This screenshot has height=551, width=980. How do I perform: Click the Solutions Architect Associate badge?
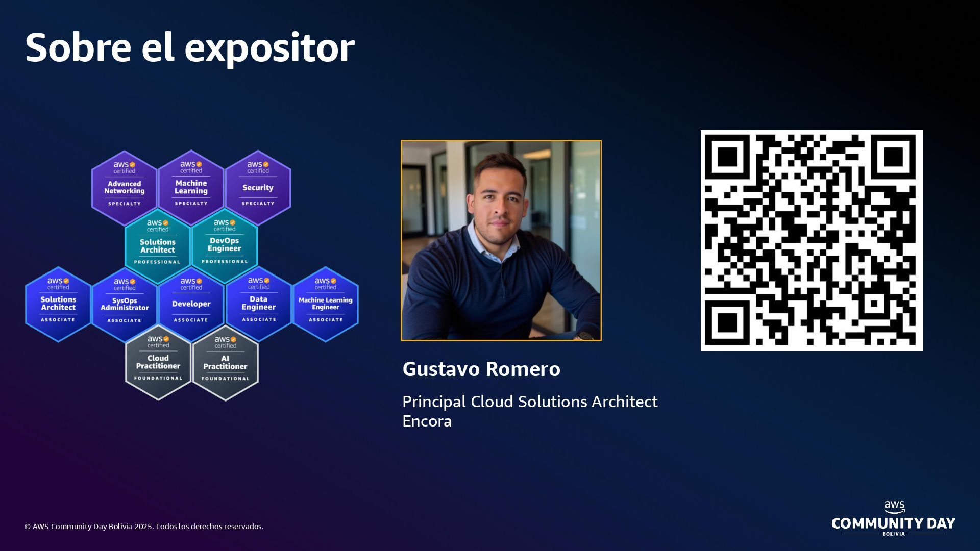58,304
